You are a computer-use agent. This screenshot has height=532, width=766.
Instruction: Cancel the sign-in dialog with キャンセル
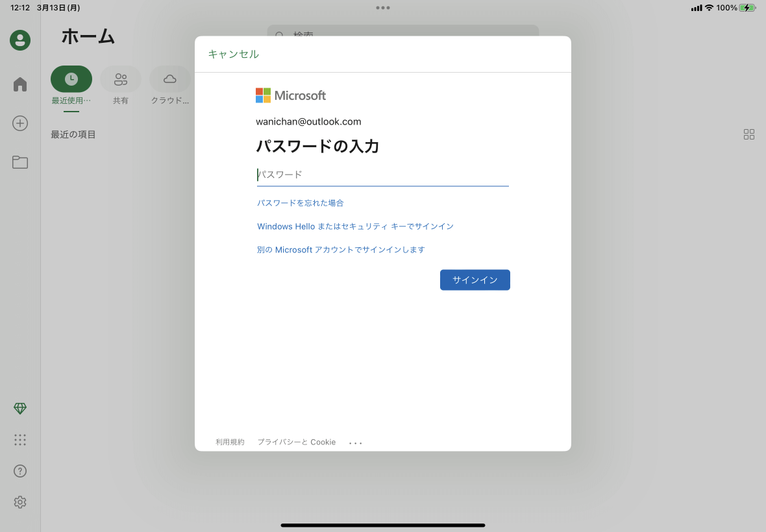232,54
